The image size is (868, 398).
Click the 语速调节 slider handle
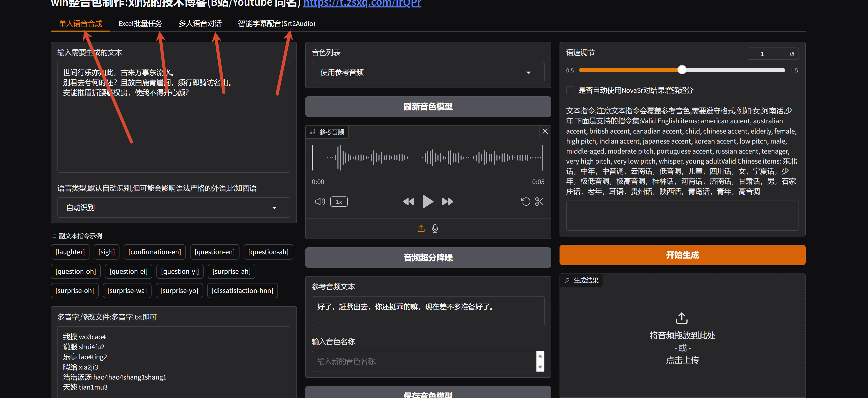click(x=682, y=70)
